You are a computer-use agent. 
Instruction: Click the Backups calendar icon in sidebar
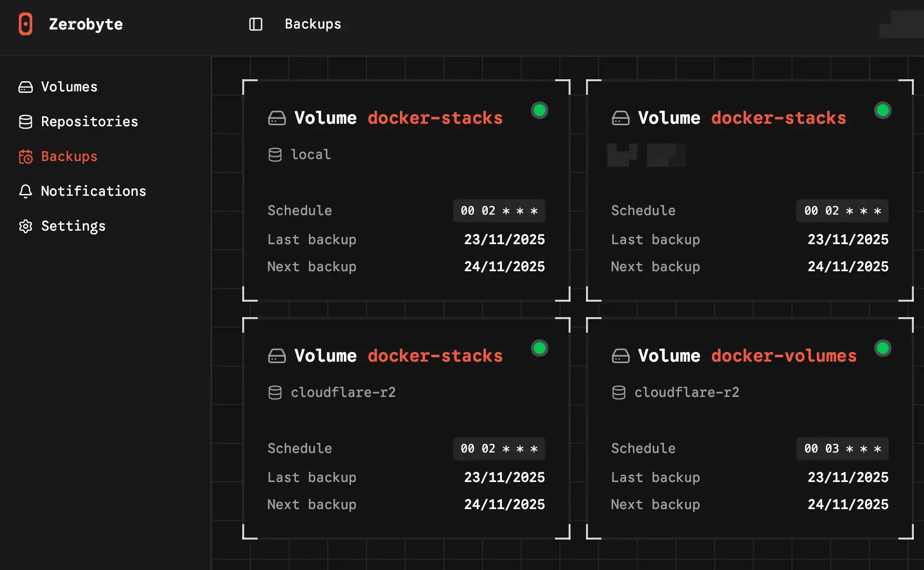(x=26, y=157)
